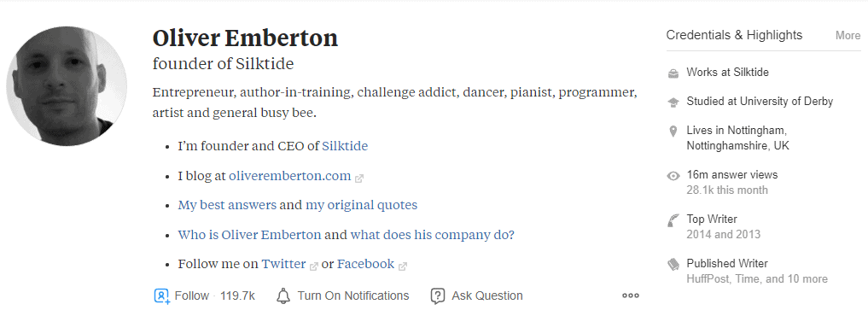Image resolution: width=868 pixels, height=316 pixels.
Task: Click the briefcase icon beside Works at Silktide
Action: (673, 73)
